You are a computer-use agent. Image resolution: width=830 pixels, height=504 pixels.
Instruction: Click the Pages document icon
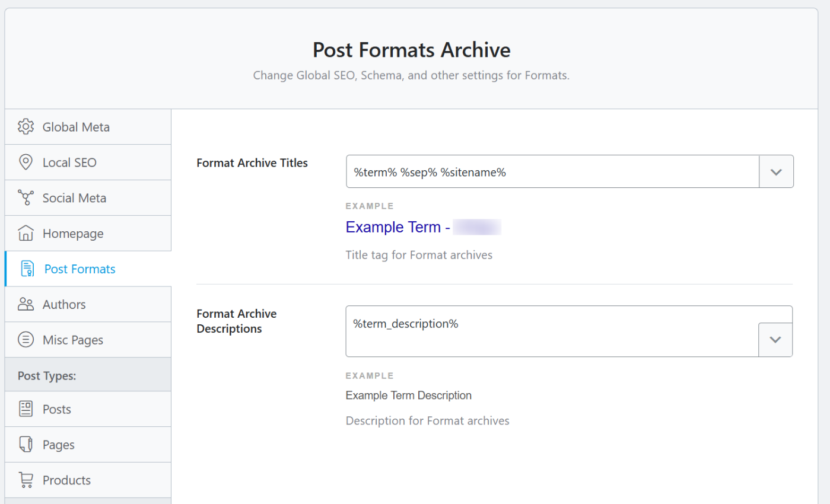click(x=26, y=445)
